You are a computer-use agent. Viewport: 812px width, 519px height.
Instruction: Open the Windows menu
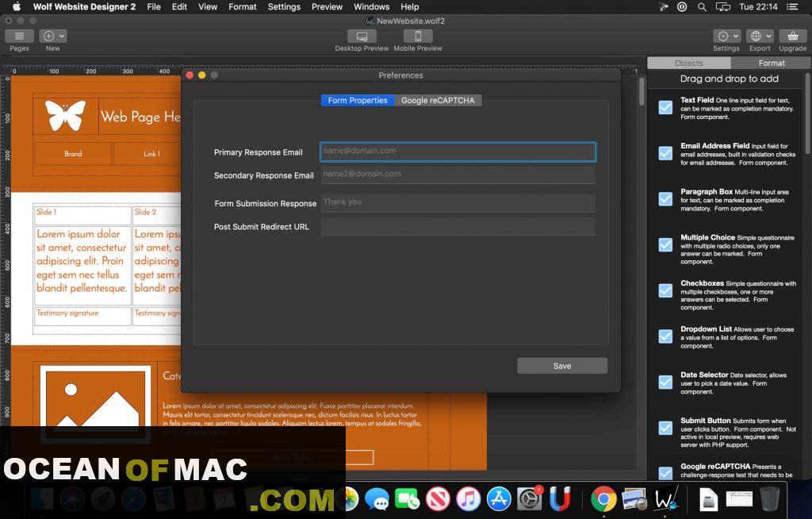[x=371, y=6]
